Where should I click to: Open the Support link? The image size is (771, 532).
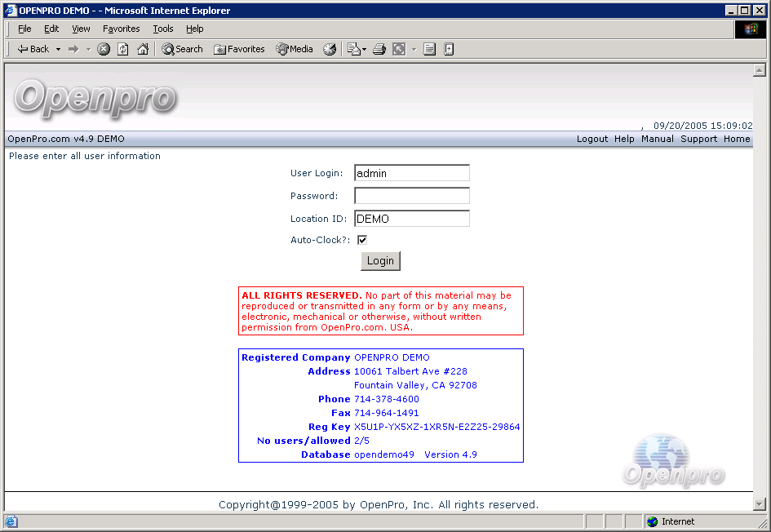coord(698,139)
